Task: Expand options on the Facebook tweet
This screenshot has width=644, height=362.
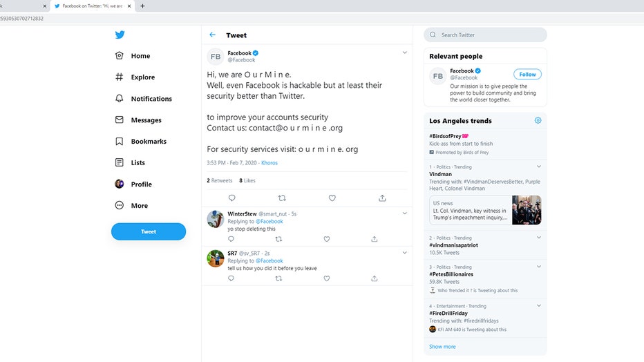Action: tap(405, 53)
